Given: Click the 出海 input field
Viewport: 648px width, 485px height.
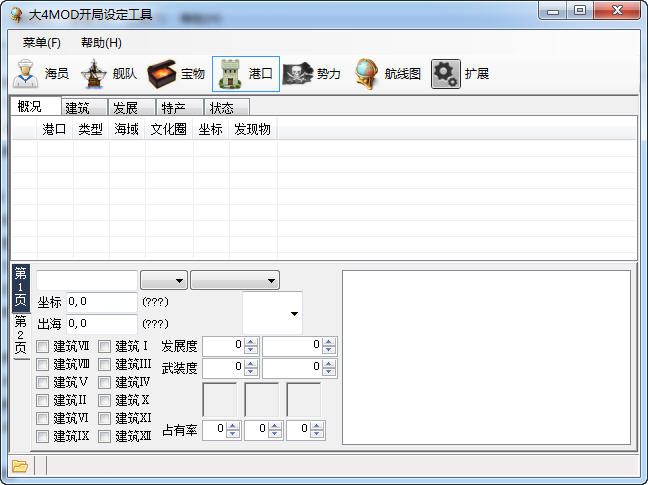Looking at the screenshot, I should [102, 323].
